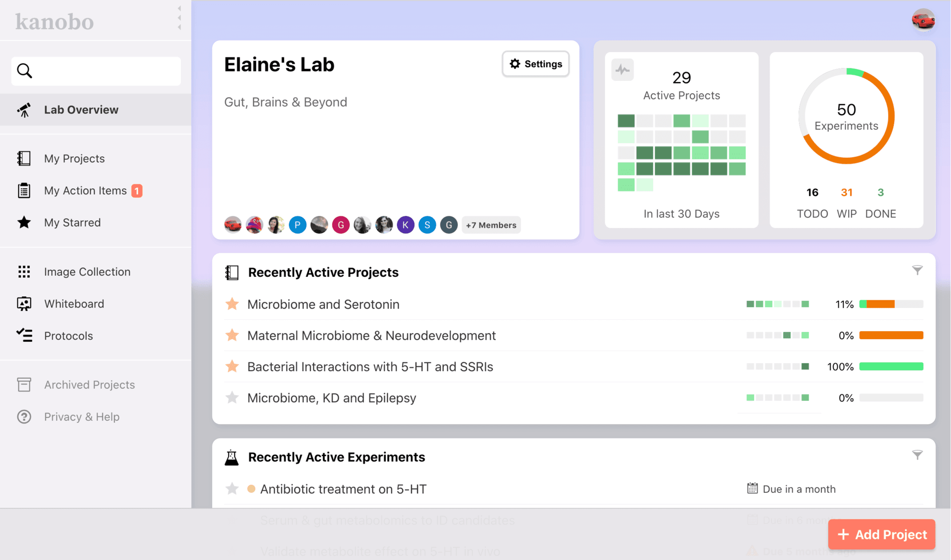Go to My Projects
This screenshot has height=560, width=951.
(x=74, y=159)
